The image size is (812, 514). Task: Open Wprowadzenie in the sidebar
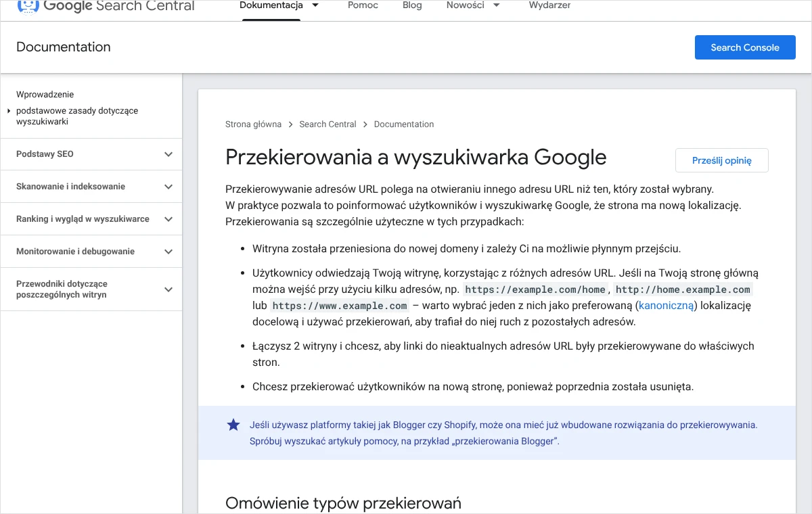(45, 95)
